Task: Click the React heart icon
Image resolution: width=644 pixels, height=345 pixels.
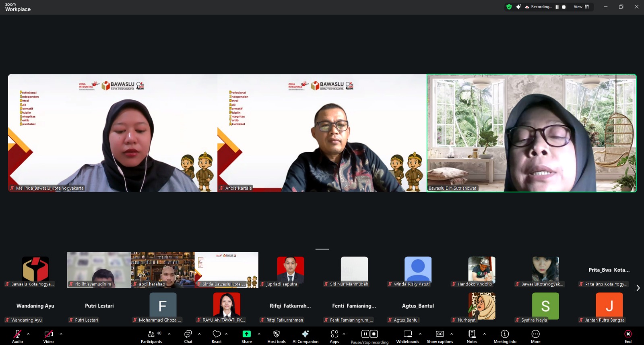Action: point(217,334)
